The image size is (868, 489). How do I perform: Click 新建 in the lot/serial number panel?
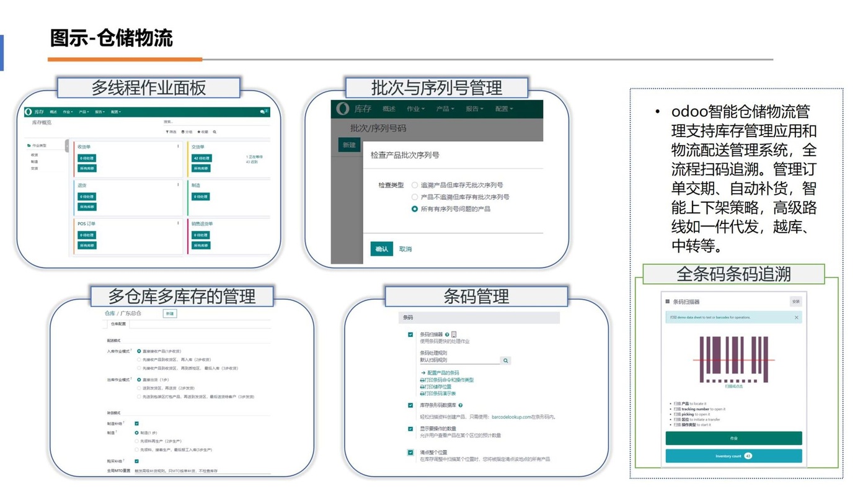[x=349, y=145]
